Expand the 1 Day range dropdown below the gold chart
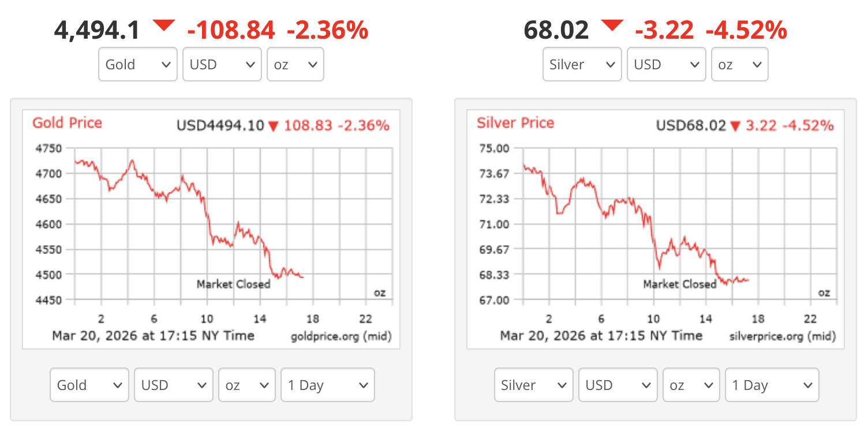Image resolution: width=868 pixels, height=431 pixels. pyautogui.click(x=328, y=385)
